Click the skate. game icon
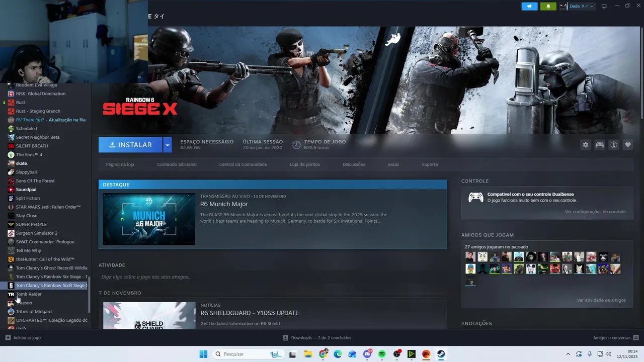 click(x=11, y=163)
